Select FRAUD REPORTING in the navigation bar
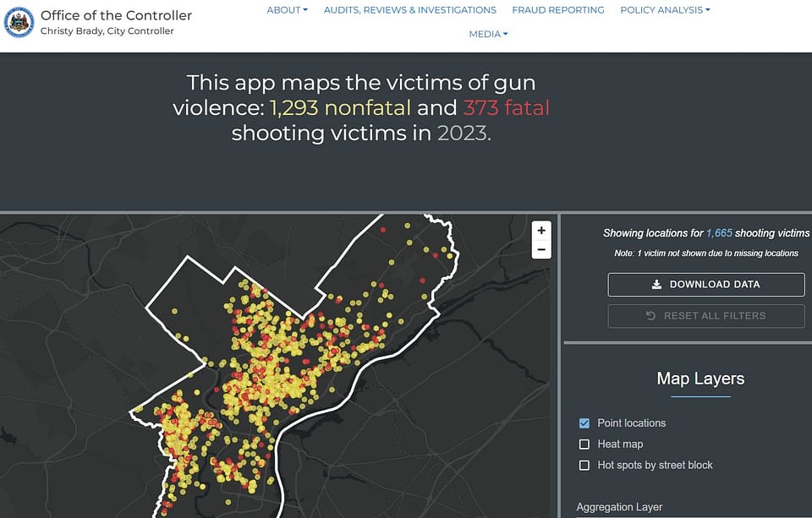This screenshot has width=812, height=518. point(558,10)
